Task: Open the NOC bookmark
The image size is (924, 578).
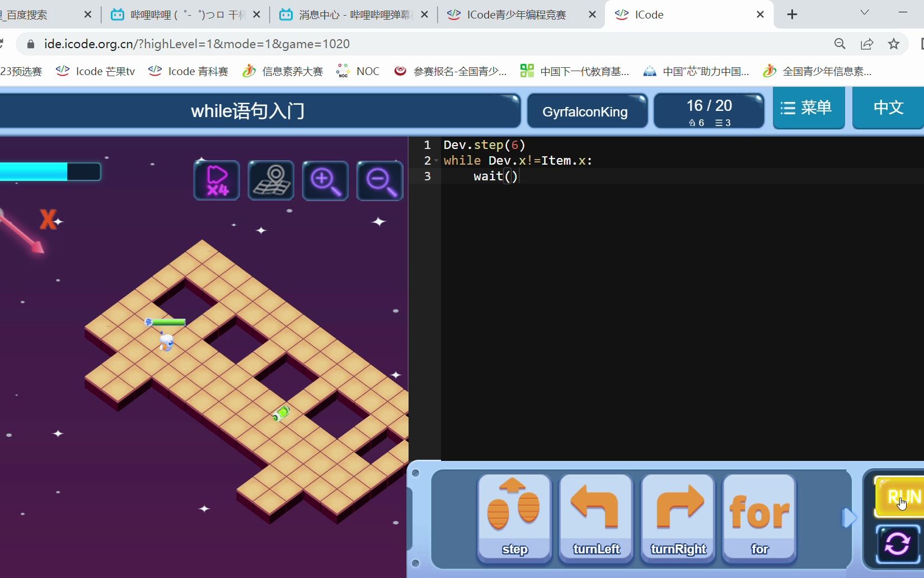Action: click(x=358, y=71)
